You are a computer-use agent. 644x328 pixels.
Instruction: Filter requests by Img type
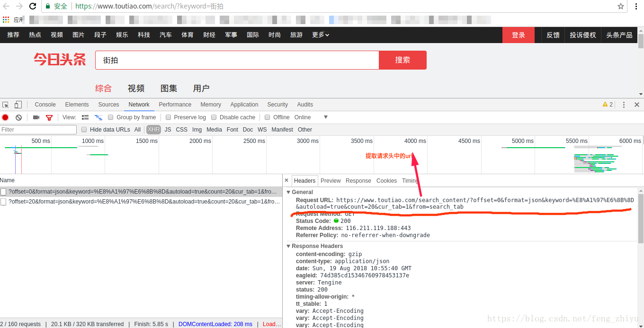coord(197,130)
